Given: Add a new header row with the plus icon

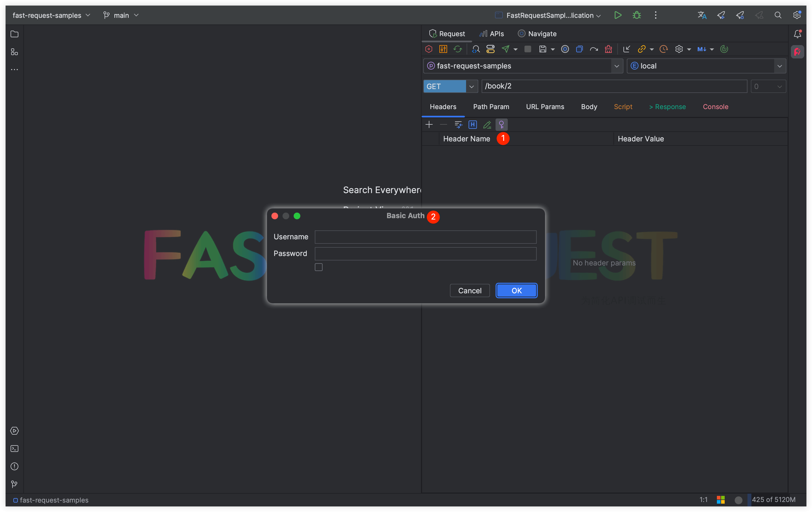Looking at the screenshot, I should click(x=429, y=125).
